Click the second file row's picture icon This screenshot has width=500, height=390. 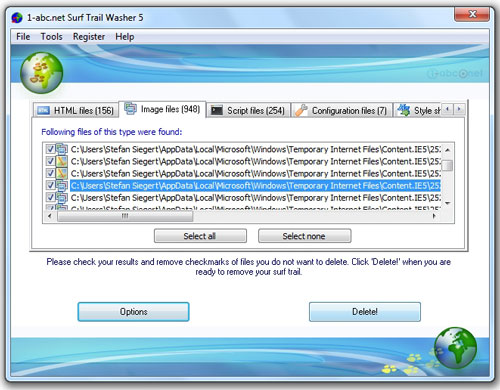62,161
